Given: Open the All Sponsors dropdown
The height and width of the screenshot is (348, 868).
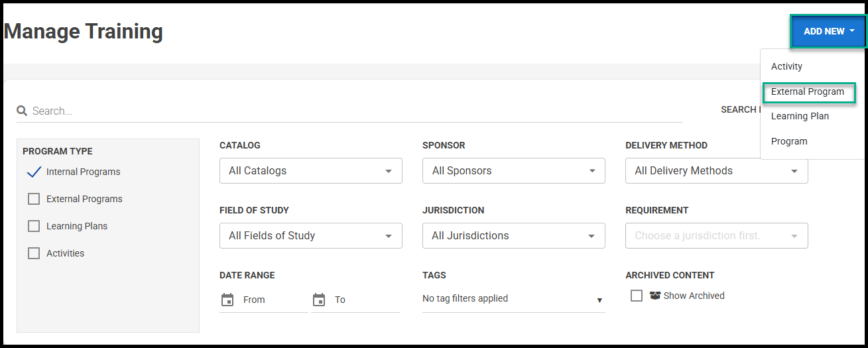Looking at the screenshot, I should [x=513, y=170].
